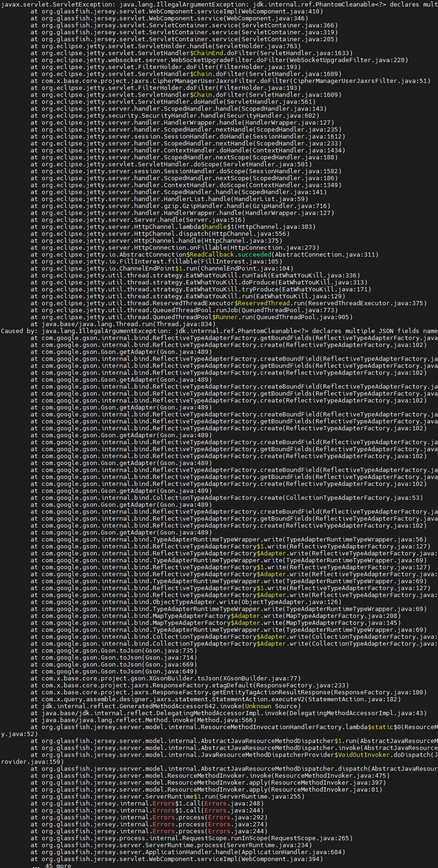Click the ServletHandler$ChainEnd.doFilter line

pos(192,53)
